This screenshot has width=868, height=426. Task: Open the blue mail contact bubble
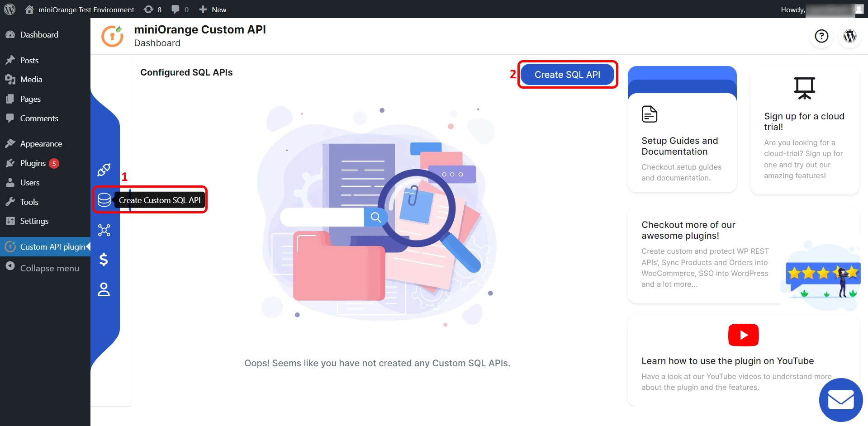point(841,400)
